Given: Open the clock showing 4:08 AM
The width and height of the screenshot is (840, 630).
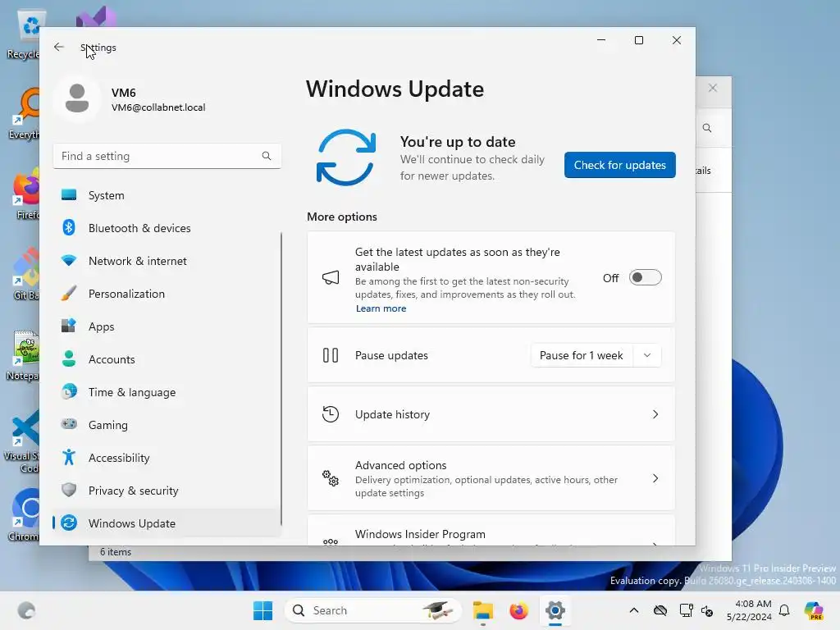Looking at the screenshot, I should coord(749,610).
